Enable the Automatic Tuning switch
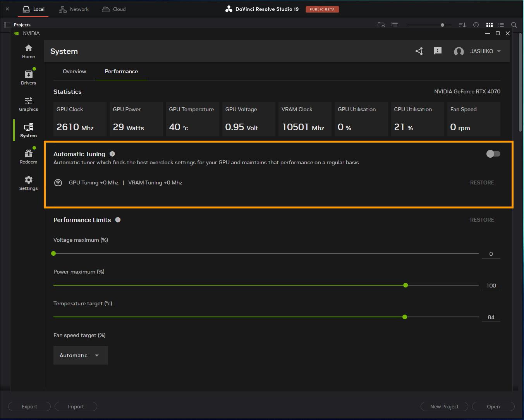 pyautogui.click(x=493, y=154)
